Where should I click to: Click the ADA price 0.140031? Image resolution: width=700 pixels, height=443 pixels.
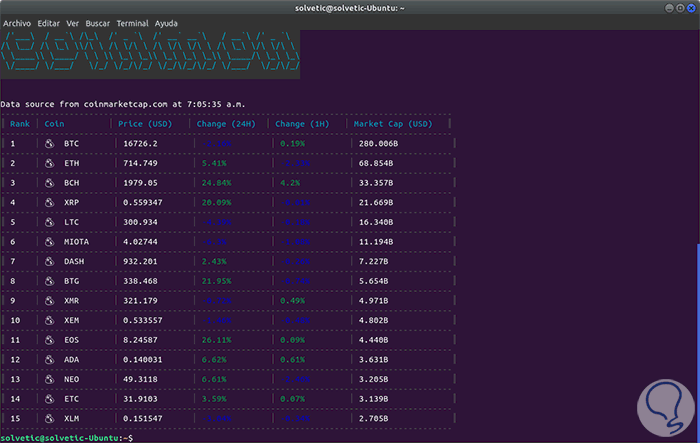(x=142, y=359)
